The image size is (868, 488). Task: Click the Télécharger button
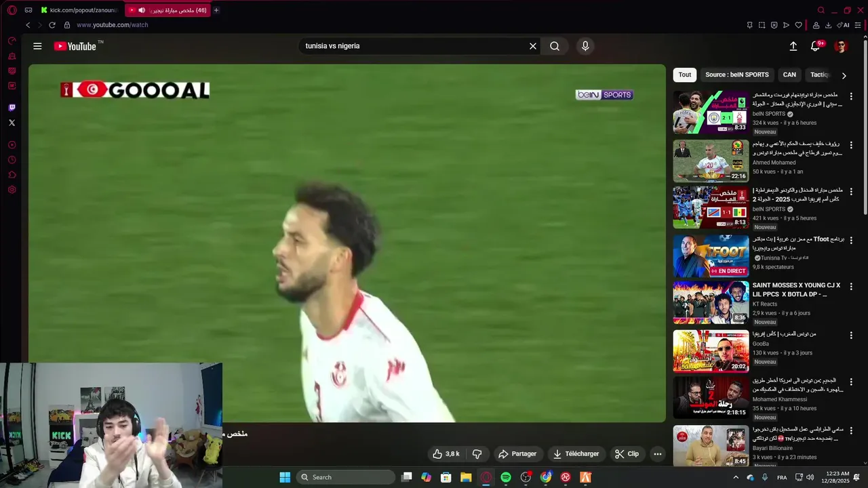click(575, 454)
